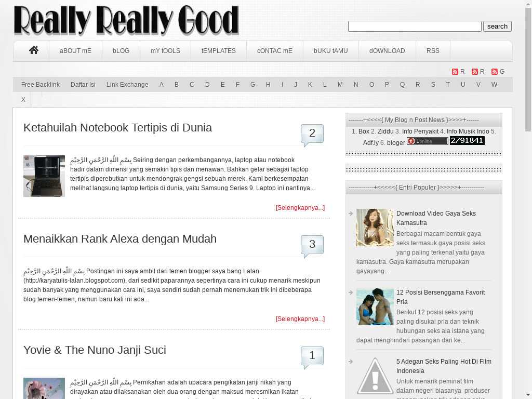Click the vertical page scrollbar thumb
The width and height of the screenshot is (532, 399).
click(528, 69)
